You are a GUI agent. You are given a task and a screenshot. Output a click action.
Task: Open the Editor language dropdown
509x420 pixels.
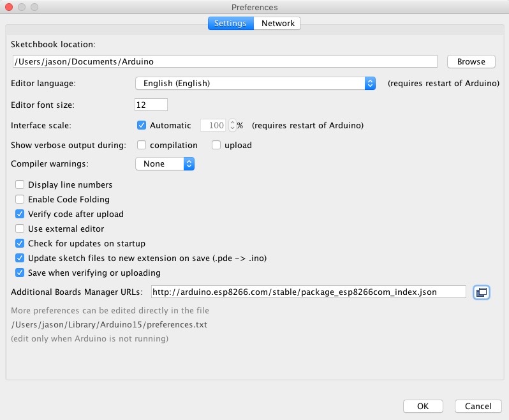click(x=256, y=84)
